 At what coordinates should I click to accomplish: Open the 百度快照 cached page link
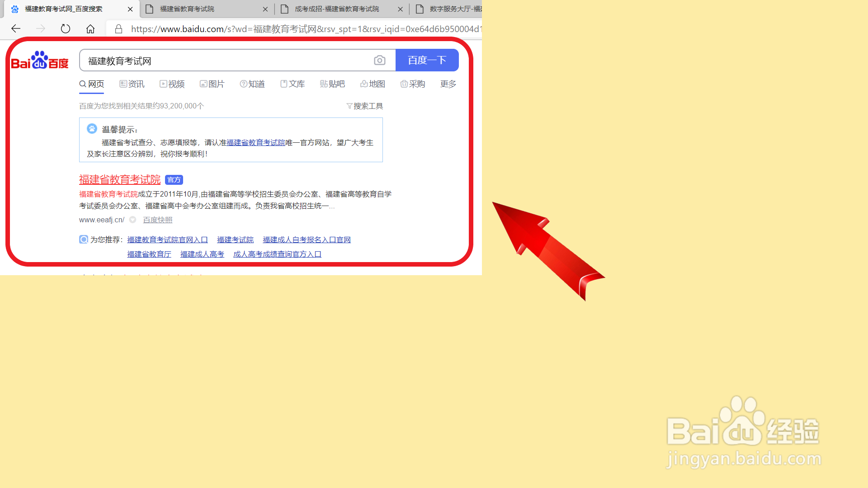click(158, 220)
